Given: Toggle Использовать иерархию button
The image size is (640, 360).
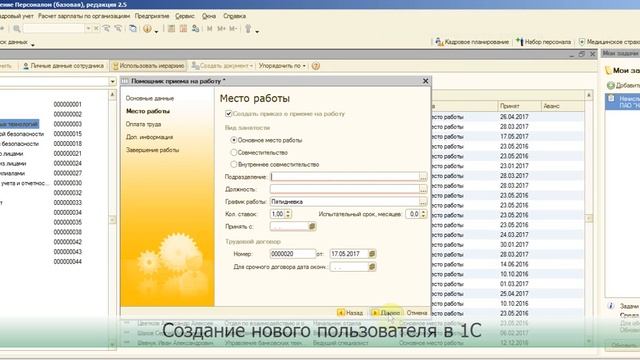Looking at the screenshot, I should (x=148, y=66).
